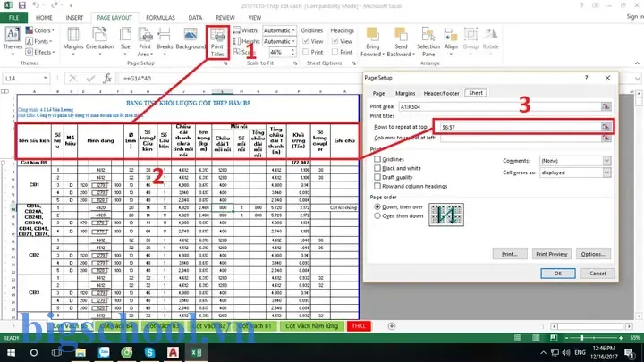Open theme Effects menu
Image resolution: width=644 pixels, height=362 pixels.
pyautogui.click(x=40, y=52)
